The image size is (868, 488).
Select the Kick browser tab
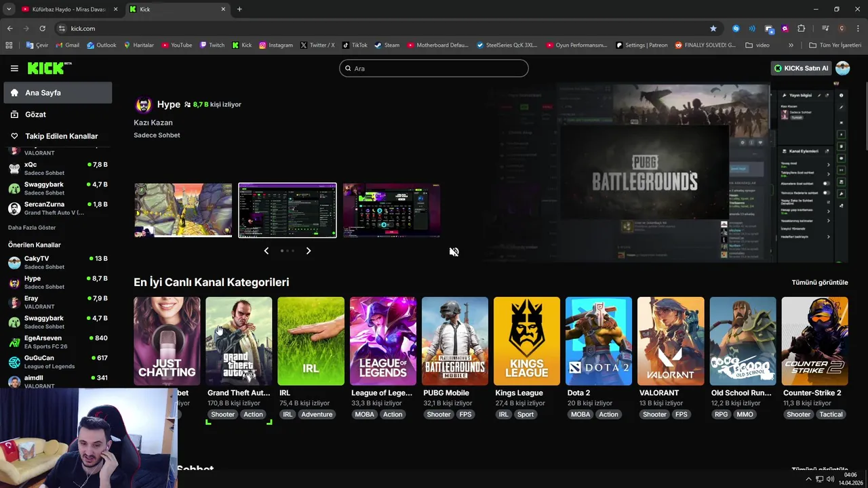coord(178,9)
